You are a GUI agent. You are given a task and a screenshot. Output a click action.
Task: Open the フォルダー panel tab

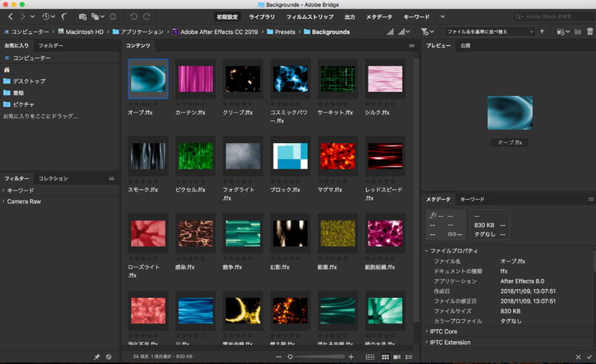pos(49,45)
